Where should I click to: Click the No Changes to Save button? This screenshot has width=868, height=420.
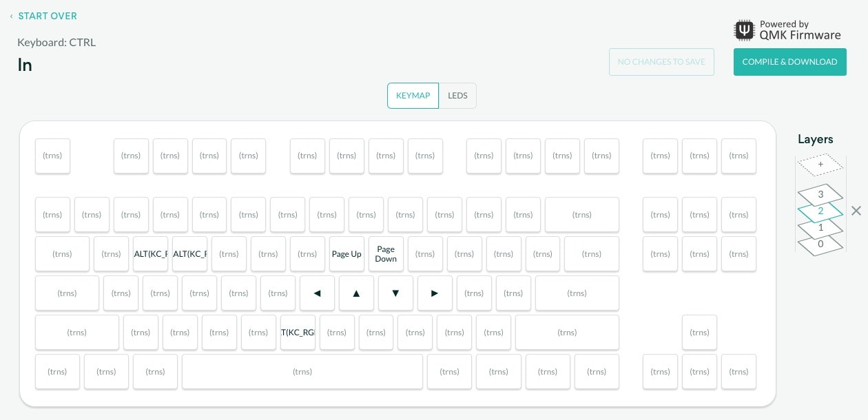click(661, 62)
